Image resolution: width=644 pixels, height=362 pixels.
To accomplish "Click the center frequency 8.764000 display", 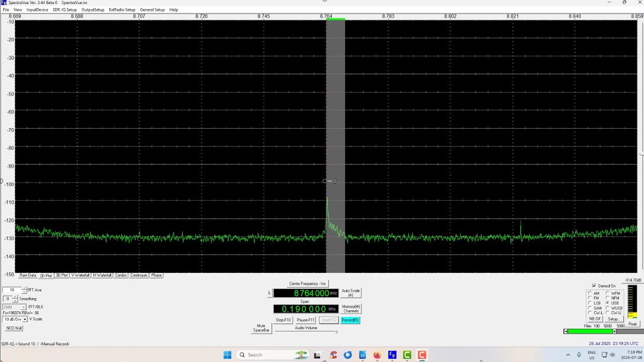I will (305, 293).
